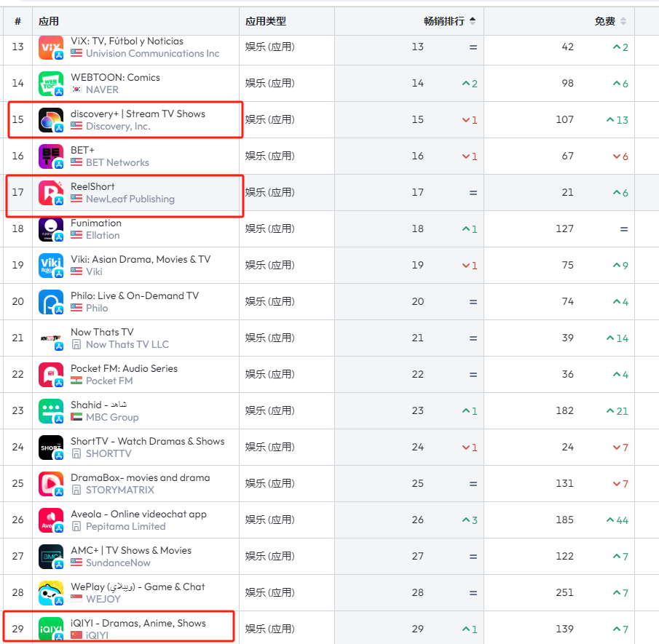Open the ViX app icon
This screenshot has height=644, width=659.
51,47
